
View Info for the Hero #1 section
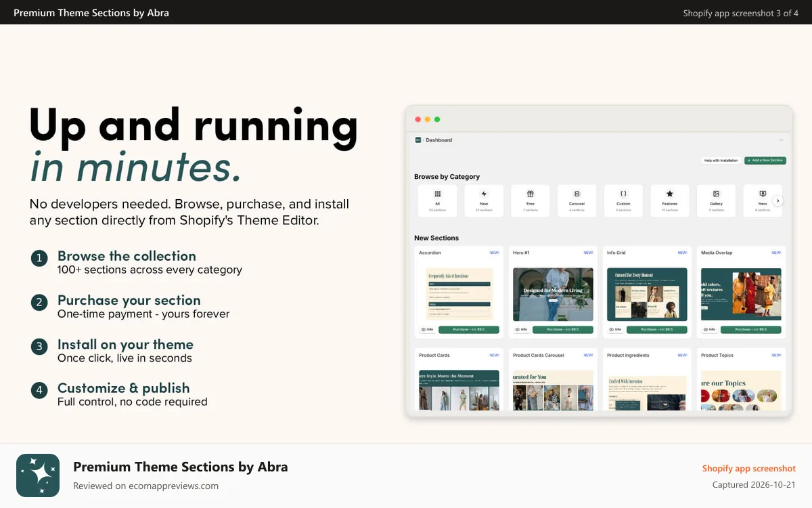pos(521,330)
